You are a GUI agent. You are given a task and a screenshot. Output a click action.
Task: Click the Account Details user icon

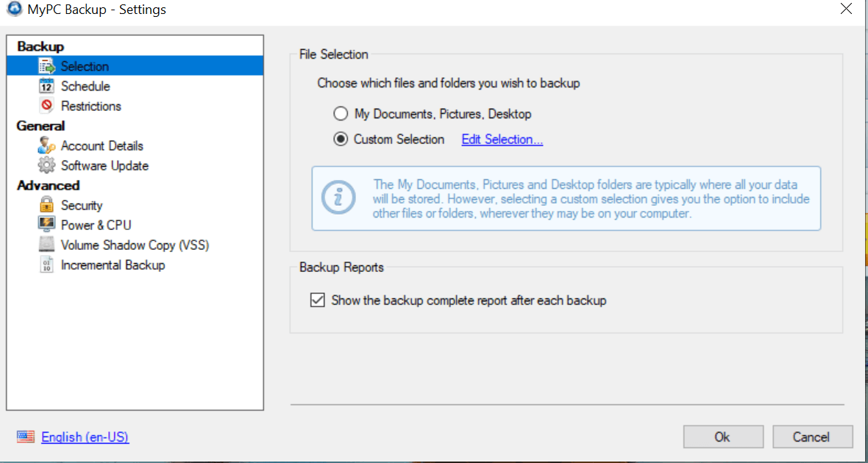point(46,146)
